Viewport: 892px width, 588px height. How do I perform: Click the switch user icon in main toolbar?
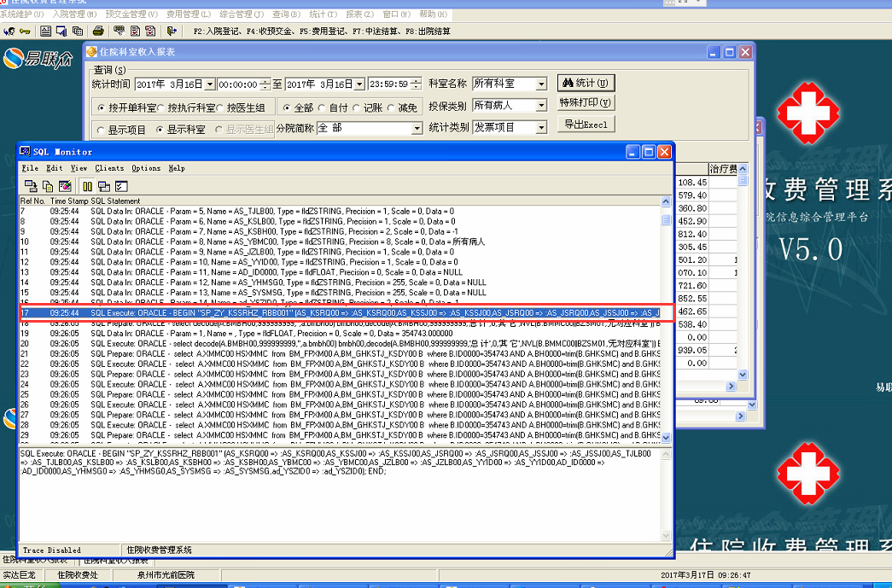point(9,32)
